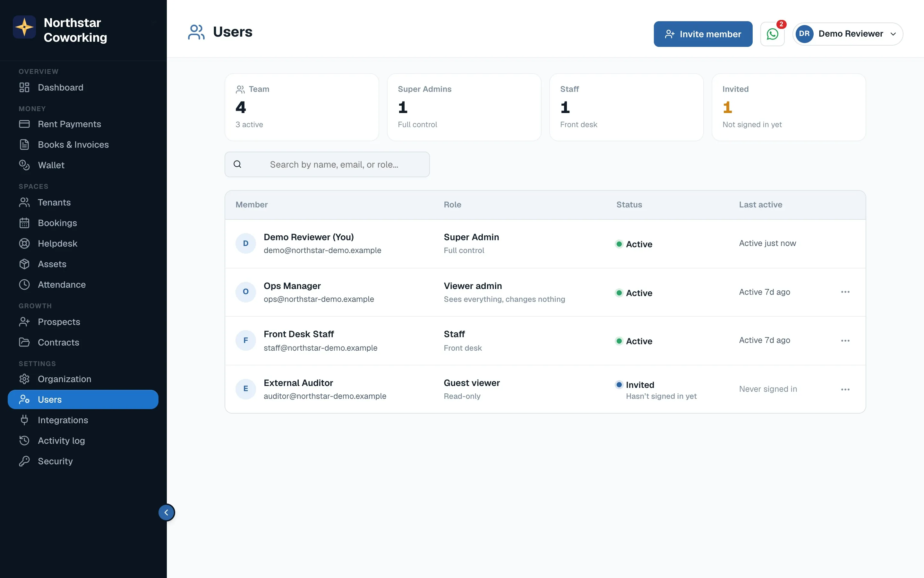Click the Activity log history icon

click(24, 441)
